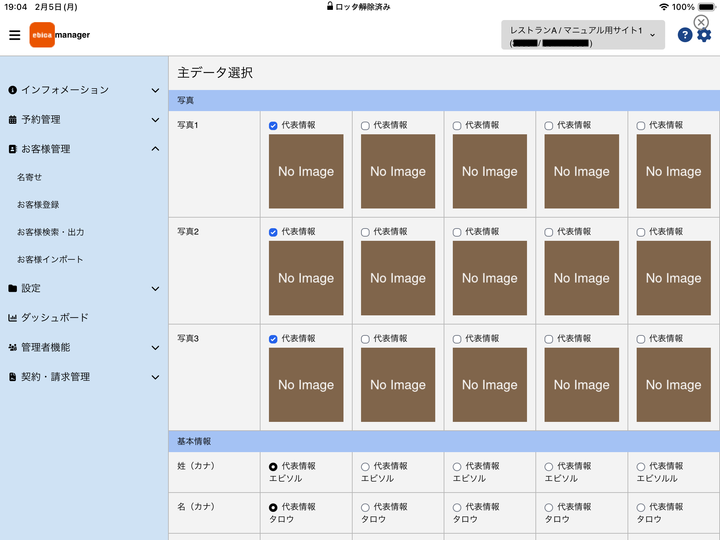Viewport: 720px width, 540px height.
Task: Click 写真3 fifth No Image thumbnail
Action: click(674, 385)
